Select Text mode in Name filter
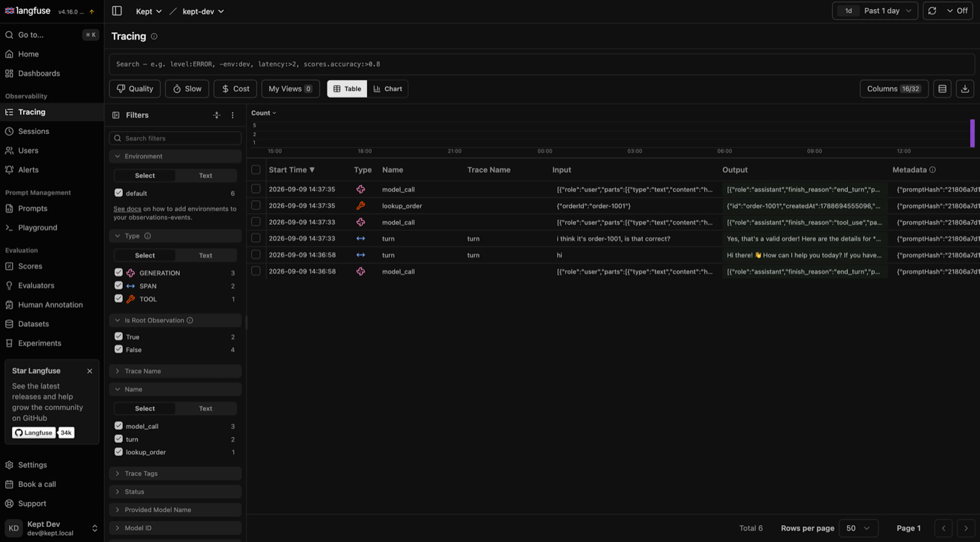Viewport: 980px width, 542px height. pyautogui.click(x=205, y=408)
